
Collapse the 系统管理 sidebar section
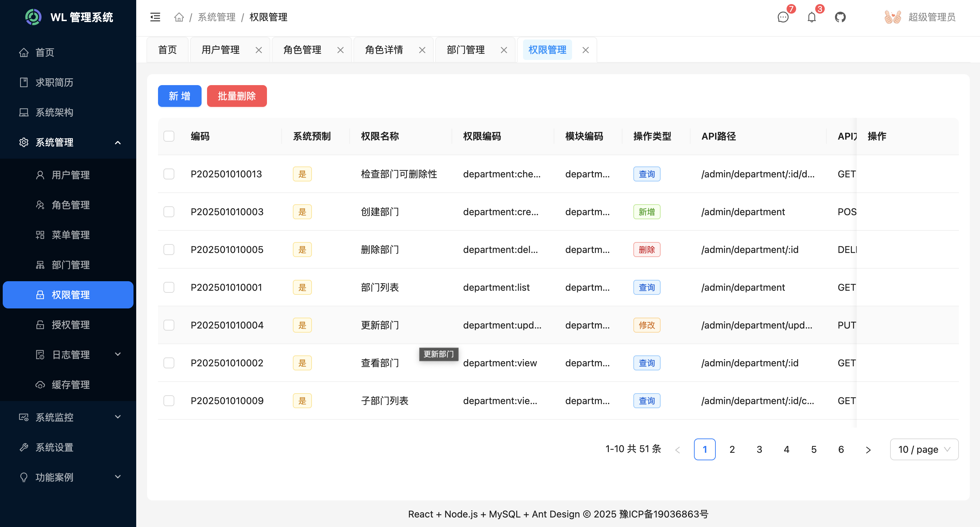pyautogui.click(x=54, y=142)
